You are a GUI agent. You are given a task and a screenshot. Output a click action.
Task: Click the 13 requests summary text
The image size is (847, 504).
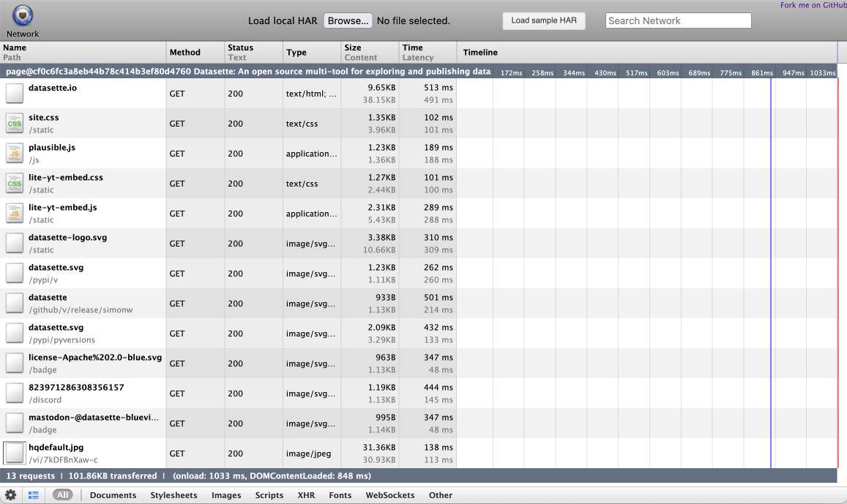pyautogui.click(x=30, y=476)
